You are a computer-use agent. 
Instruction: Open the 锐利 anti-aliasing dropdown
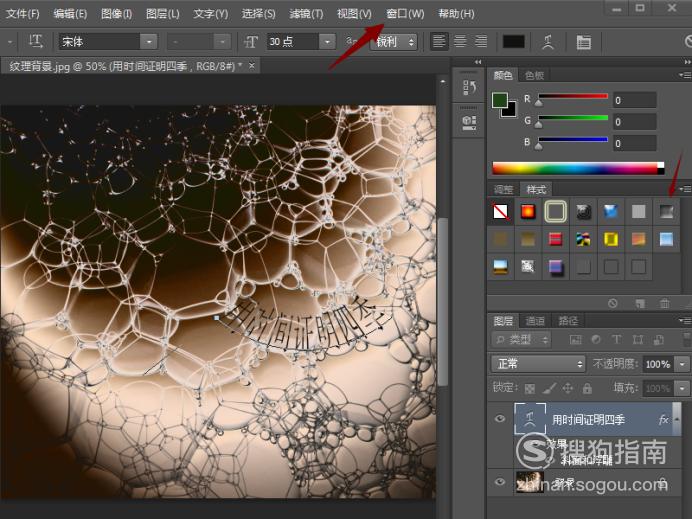[x=393, y=42]
